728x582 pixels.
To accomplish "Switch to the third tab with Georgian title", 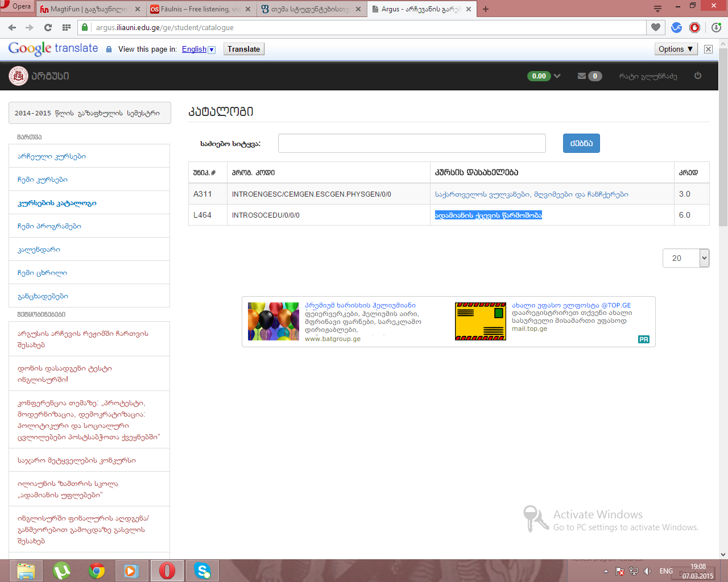I will [x=310, y=9].
